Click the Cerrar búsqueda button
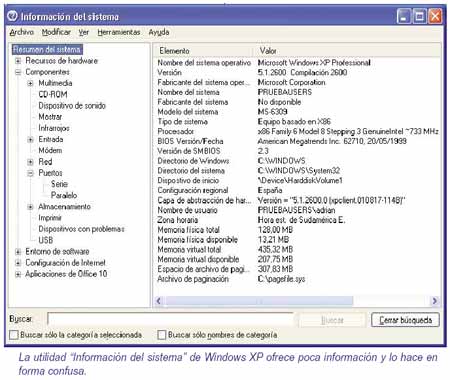This screenshot has height=380, width=450. click(405, 320)
